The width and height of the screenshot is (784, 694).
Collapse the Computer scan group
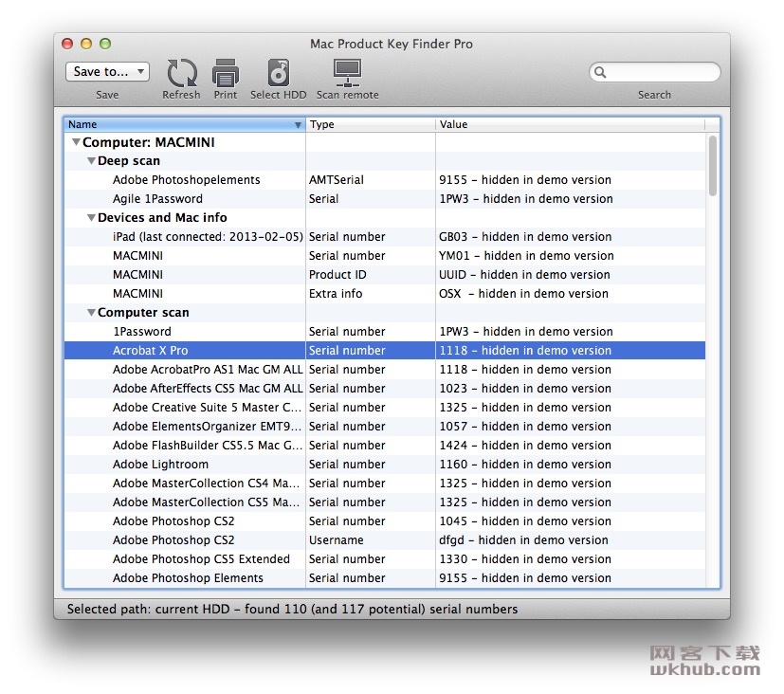[91, 313]
